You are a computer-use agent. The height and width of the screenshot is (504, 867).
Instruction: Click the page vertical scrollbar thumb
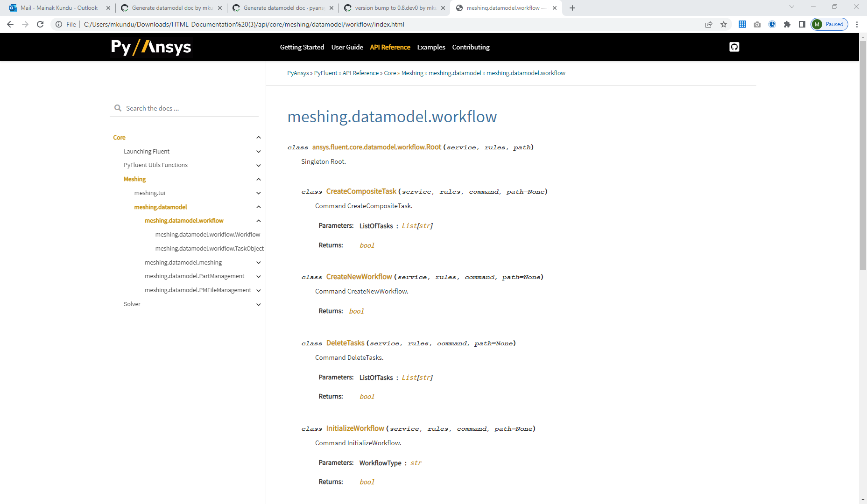point(863,155)
